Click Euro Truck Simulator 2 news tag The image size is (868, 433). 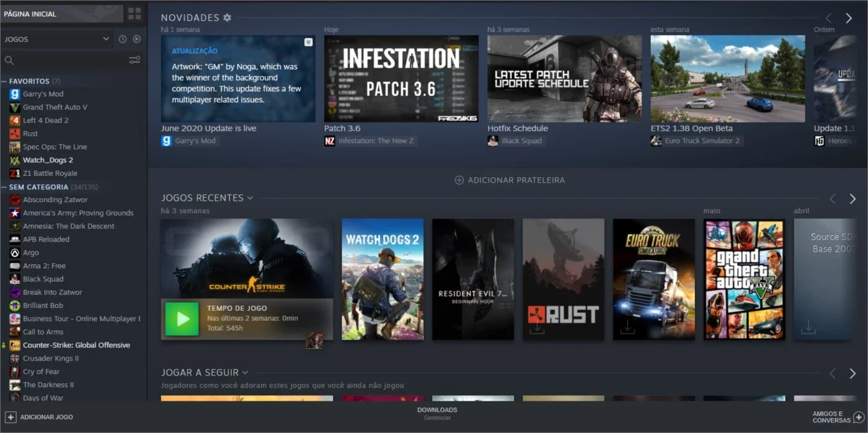tap(702, 141)
